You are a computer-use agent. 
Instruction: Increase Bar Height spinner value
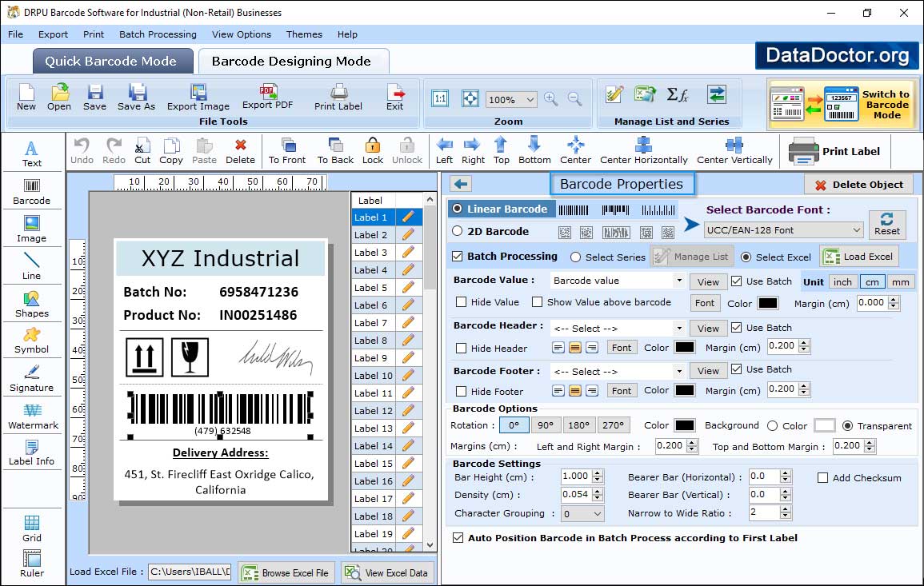point(598,473)
